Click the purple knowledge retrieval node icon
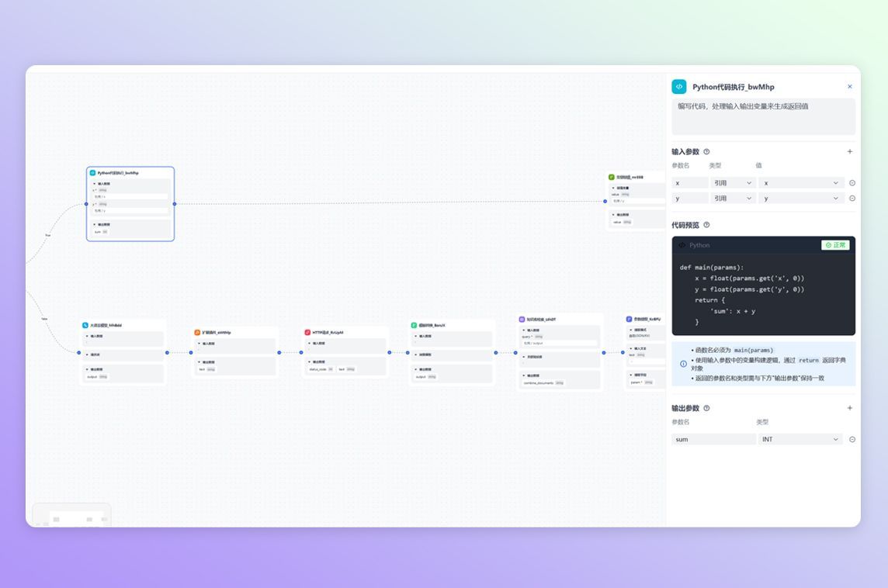Screen dimensions: 888x588 [x=522, y=319]
